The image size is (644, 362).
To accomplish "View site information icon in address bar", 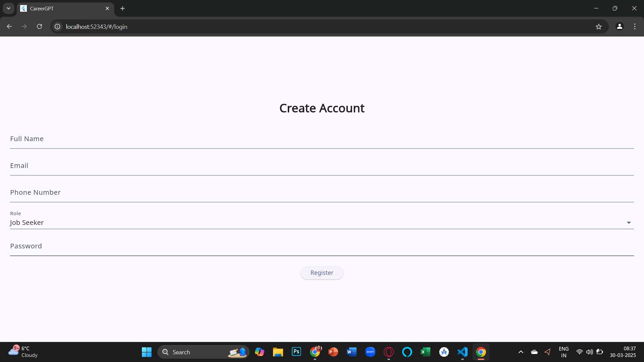I will point(58,26).
